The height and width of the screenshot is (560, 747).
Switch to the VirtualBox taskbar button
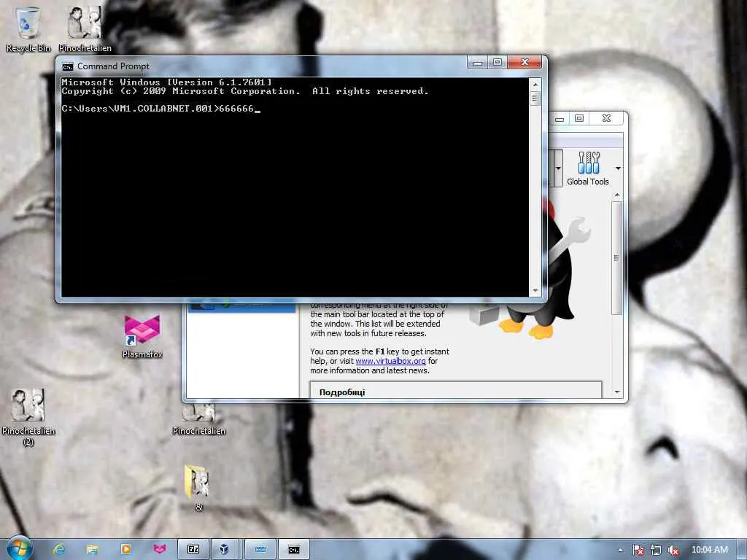click(x=225, y=550)
